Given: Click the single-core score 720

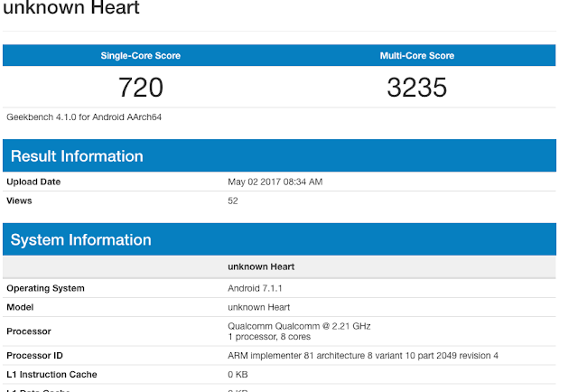Looking at the screenshot, I should coord(141,88).
